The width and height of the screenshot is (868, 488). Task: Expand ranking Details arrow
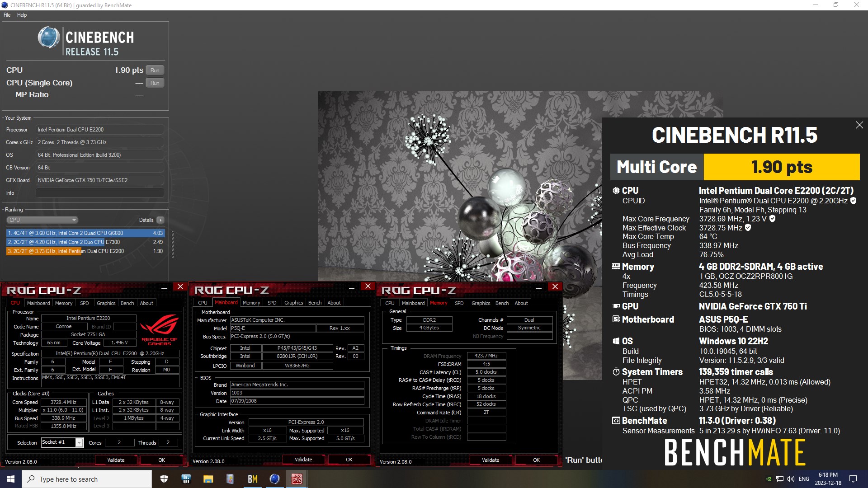pos(160,220)
